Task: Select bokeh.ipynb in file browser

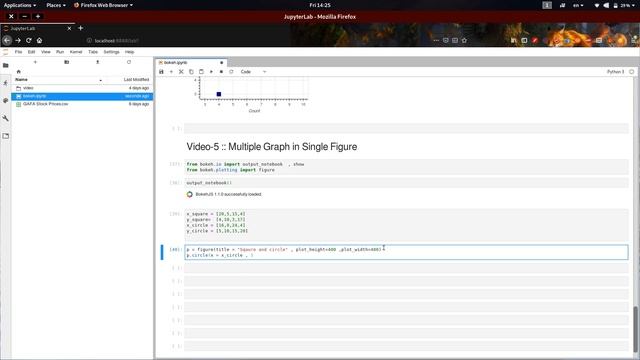Action: point(82,96)
